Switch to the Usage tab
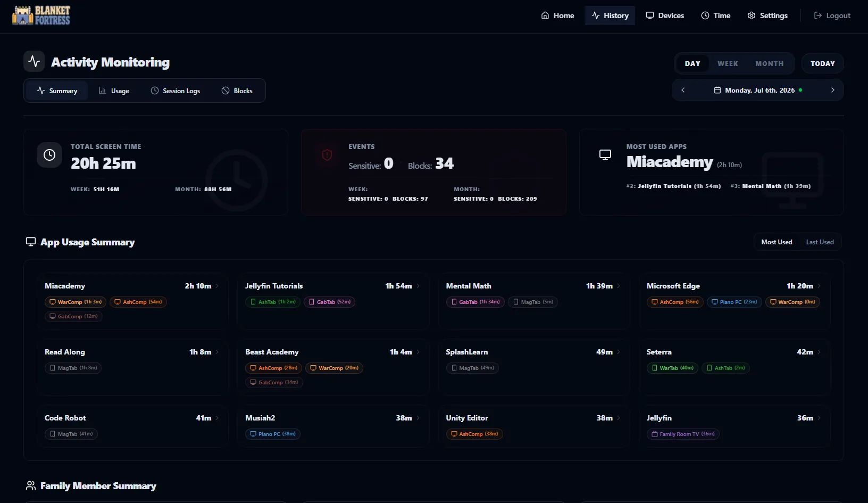 click(x=114, y=91)
